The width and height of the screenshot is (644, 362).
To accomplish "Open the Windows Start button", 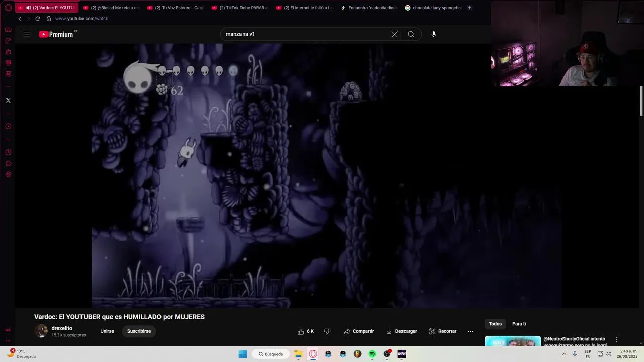I will [x=243, y=354].
